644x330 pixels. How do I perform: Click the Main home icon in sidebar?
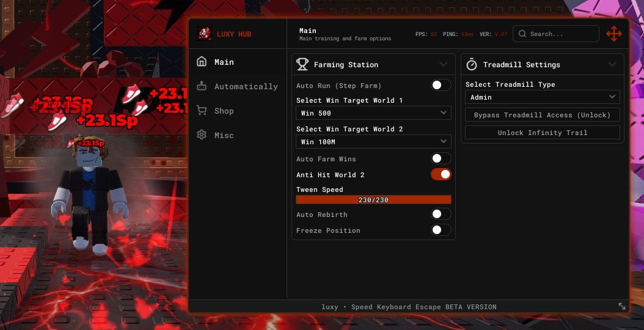[x=201, y=62]
